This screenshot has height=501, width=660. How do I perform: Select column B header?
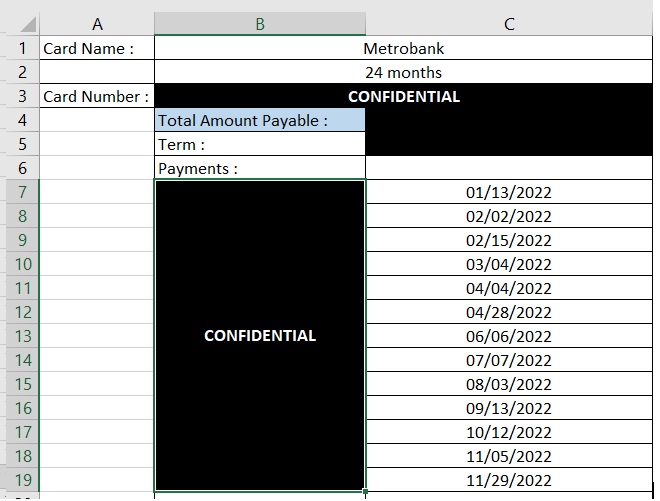click(x=260, y=24)
